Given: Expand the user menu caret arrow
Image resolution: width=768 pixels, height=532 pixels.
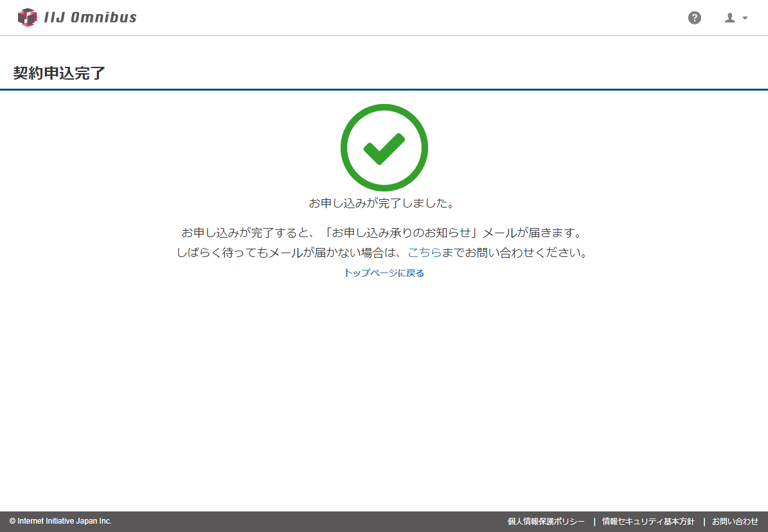Looking at the screenshot, I should click(x=745, y=18).
